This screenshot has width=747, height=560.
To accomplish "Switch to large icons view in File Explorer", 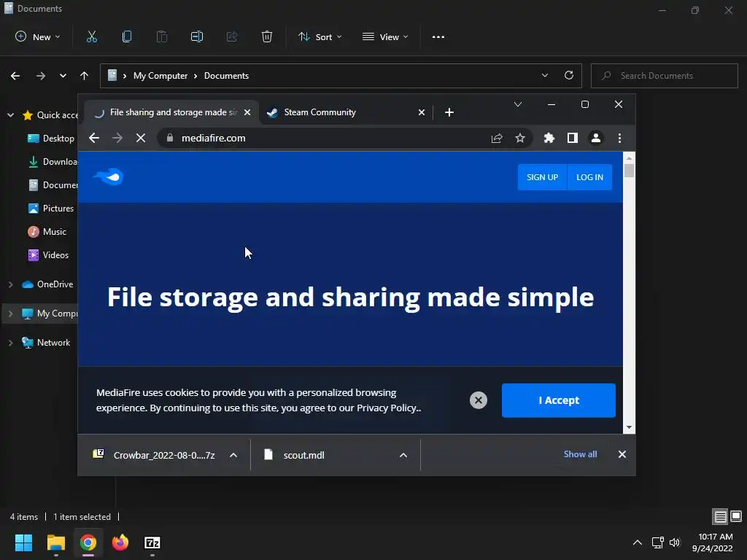I will (x=736, y=516).
